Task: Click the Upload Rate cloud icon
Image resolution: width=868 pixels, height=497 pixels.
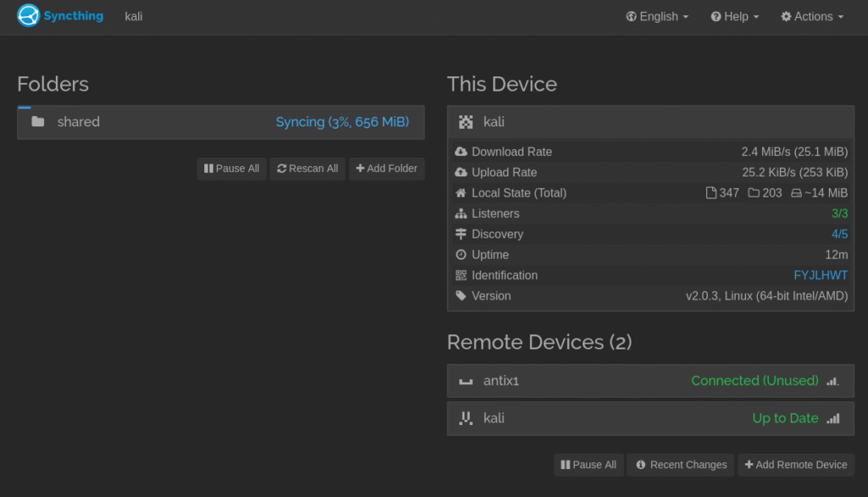Action: (460, 172)
